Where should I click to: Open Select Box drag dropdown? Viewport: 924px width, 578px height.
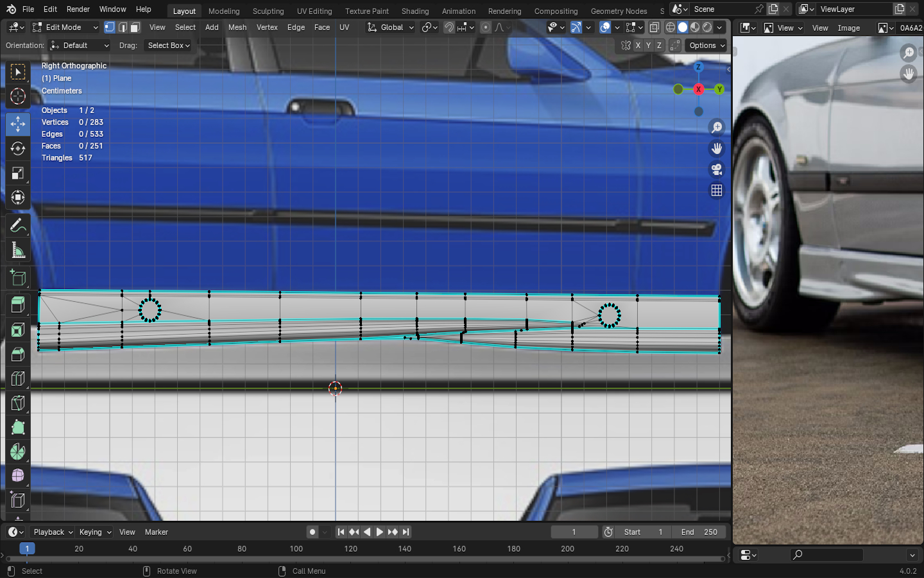[x=168, y=46]
